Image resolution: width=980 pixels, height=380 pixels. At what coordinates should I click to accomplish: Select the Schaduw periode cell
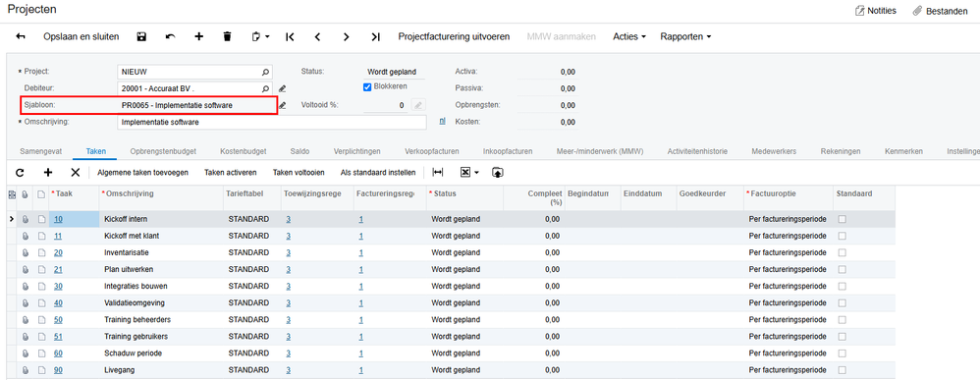pyautogui.click(x=161, y=353)
